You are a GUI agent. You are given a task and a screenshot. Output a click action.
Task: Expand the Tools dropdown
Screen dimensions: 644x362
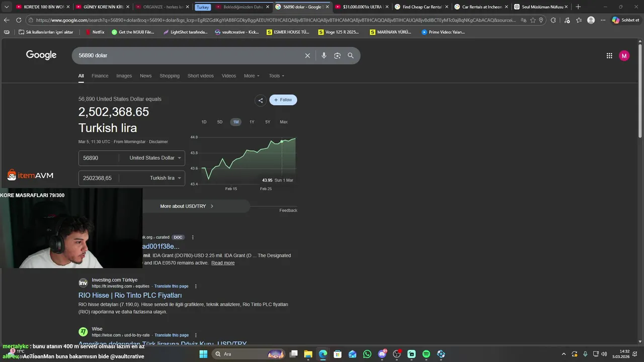[x=276, y=76]
